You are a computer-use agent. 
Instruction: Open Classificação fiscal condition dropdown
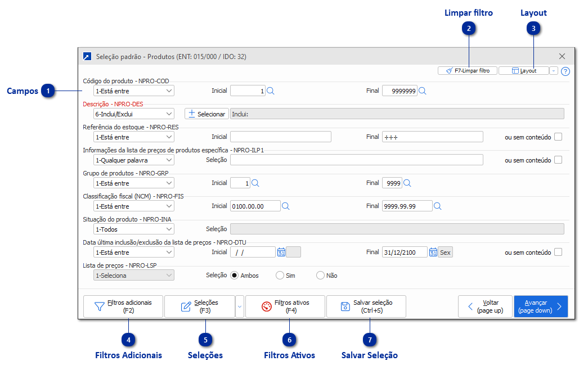[133, 206]
